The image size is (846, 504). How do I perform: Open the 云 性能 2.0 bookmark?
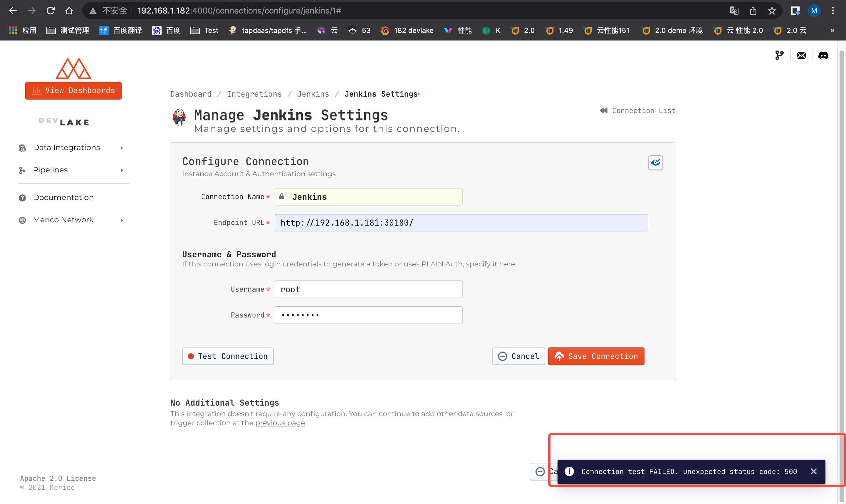coord(738,31)
